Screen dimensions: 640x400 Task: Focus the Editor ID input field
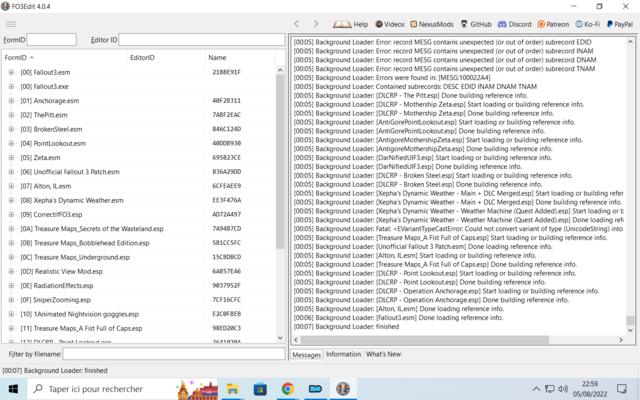202,40
